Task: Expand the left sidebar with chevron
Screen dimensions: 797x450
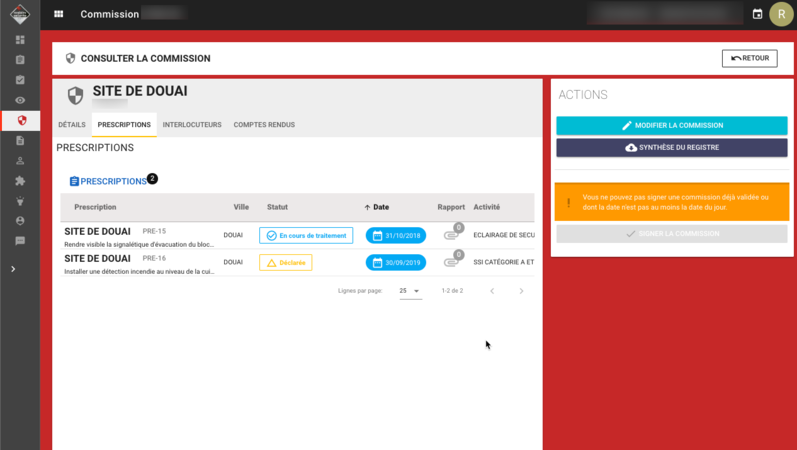Action: pos(13,269)
